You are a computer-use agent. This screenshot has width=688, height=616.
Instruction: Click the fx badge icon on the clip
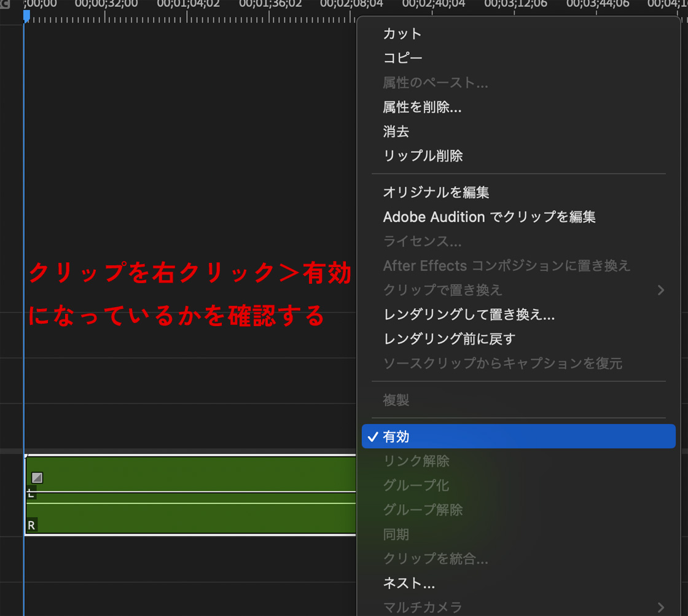pos(37,477)
